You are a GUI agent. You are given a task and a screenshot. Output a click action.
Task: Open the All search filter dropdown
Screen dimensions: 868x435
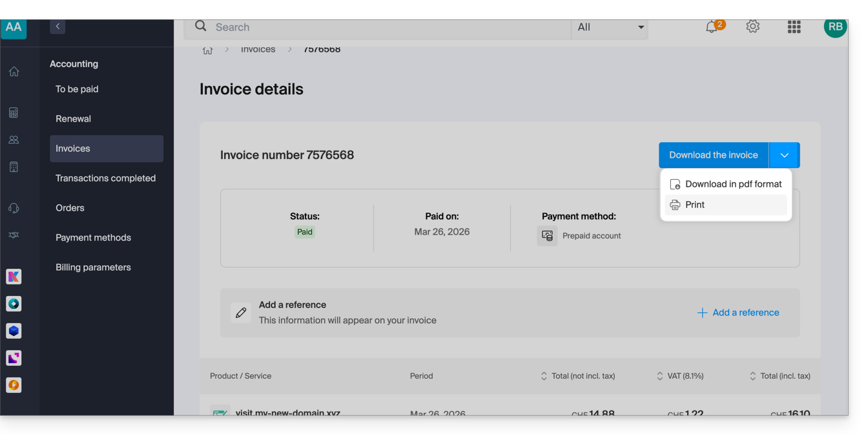[x=610, y=27]
